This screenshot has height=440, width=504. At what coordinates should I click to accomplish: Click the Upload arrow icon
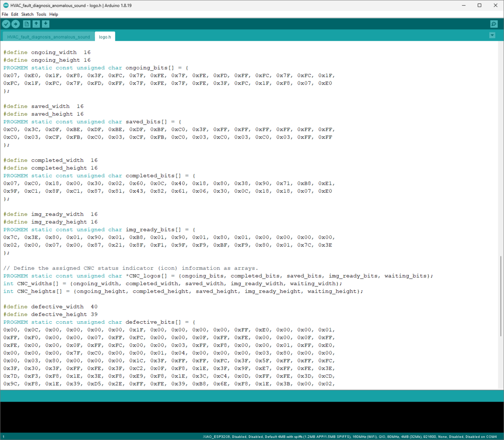pyautogui.click(x=15, y=24)
